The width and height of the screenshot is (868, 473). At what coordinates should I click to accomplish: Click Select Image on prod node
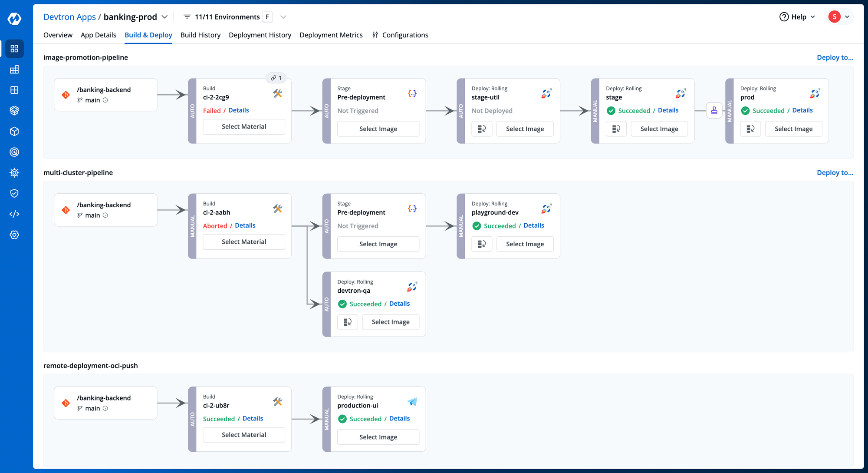[x=794, y=129]
